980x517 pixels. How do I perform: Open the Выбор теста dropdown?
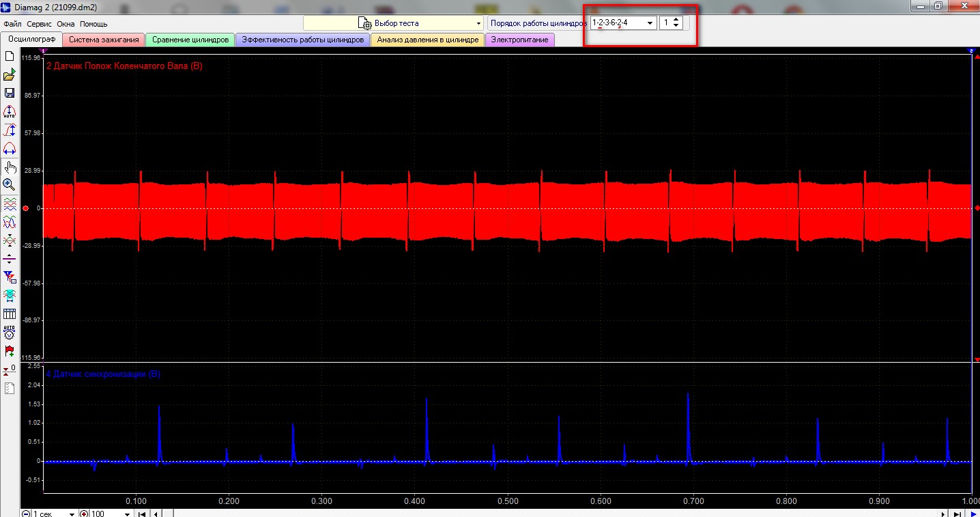pos(392,23)
